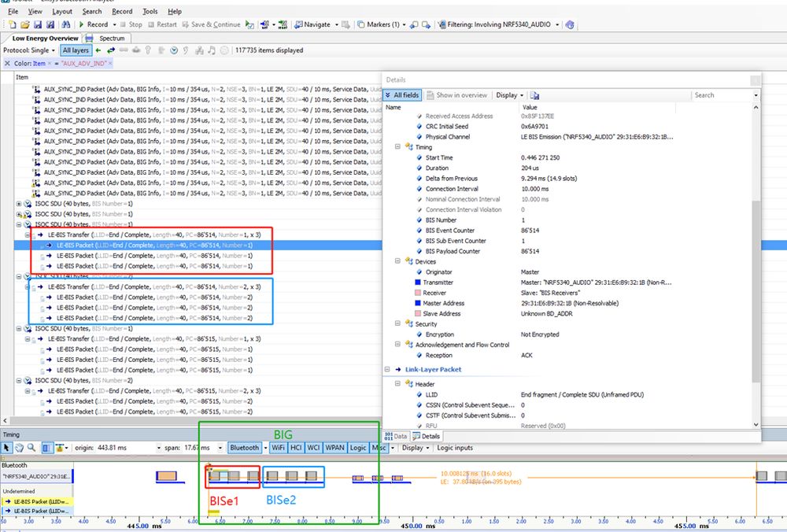Select the magnifier zoom tool in Timing

(30, 448)
